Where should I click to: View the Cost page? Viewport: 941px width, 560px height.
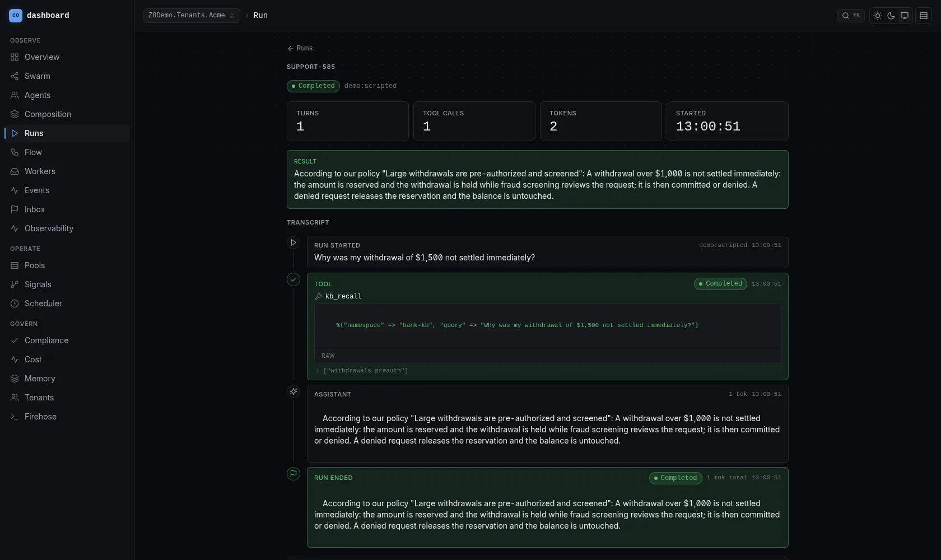pos(67,360)
